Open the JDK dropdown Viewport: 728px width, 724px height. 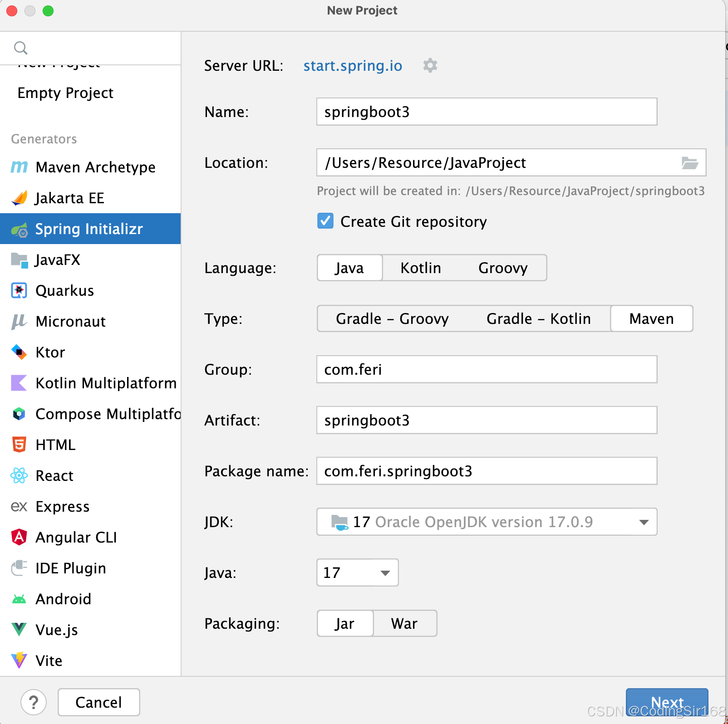click(x=487, y=522)
